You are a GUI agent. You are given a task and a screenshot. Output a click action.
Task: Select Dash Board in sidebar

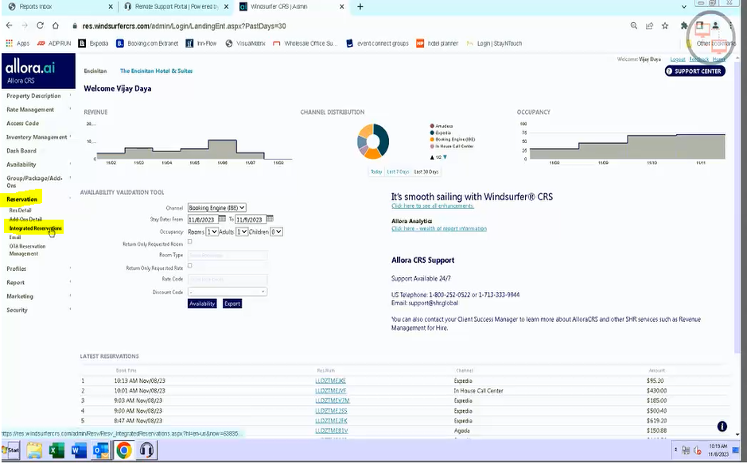click(21, 151)
